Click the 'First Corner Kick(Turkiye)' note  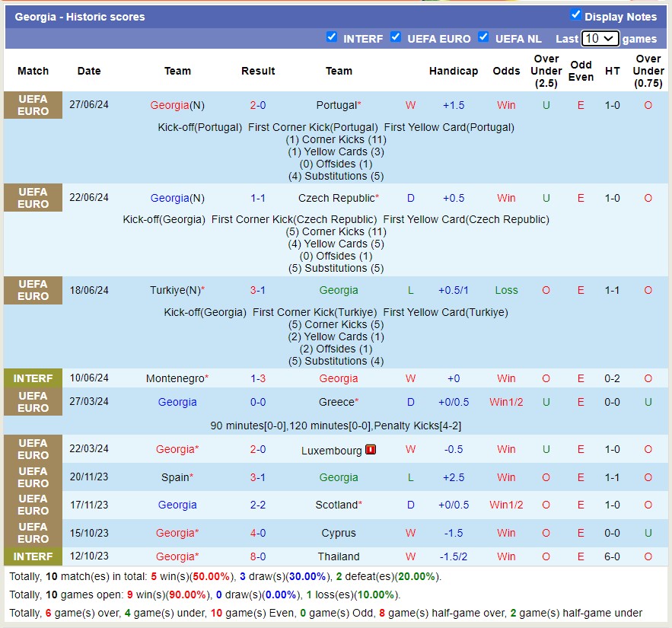[314, 312]
